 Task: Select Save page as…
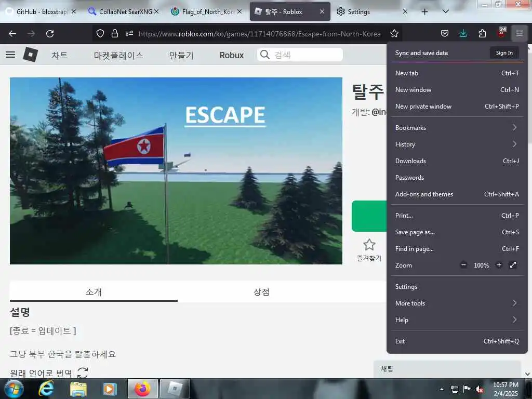pyautogui.click(x=457, y=232)
